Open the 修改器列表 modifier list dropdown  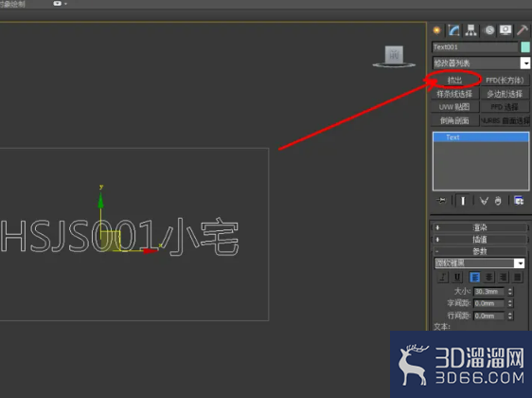[525, 63]
